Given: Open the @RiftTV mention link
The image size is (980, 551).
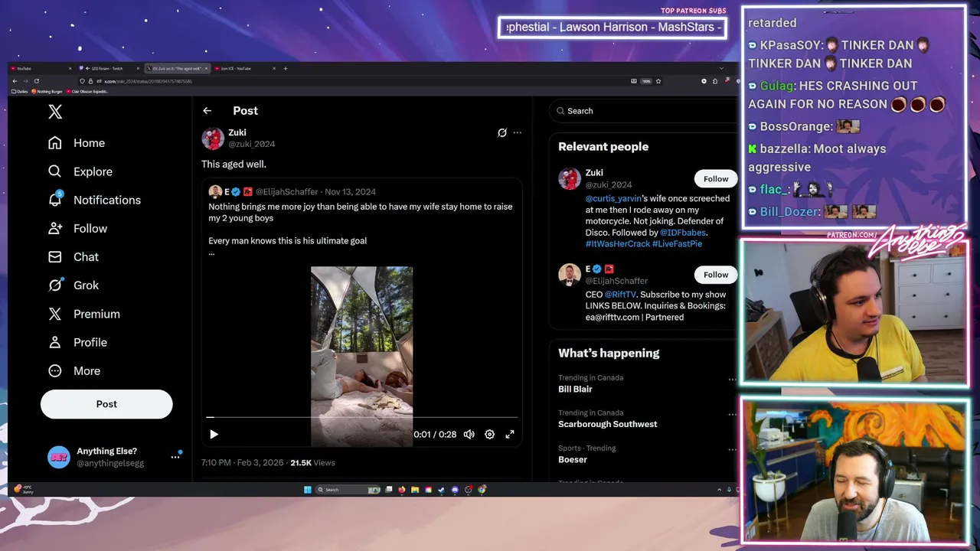Looking at the screenshot, I should click(x=620, y=295).
